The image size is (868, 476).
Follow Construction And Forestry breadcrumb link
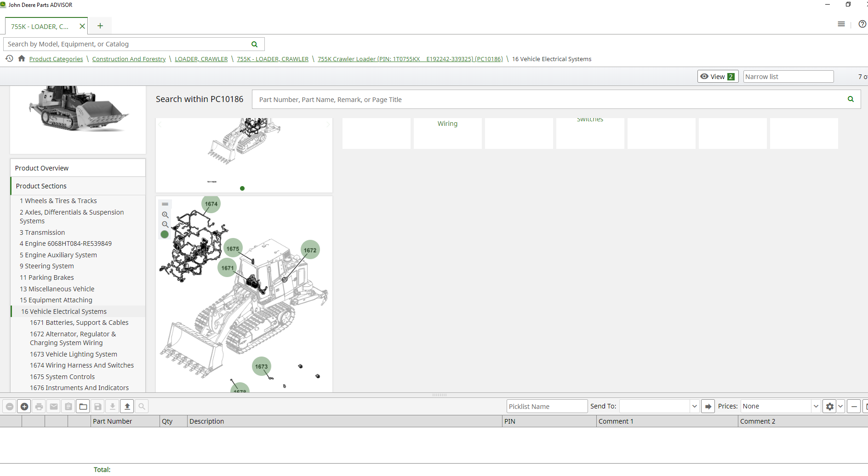(129, 59)
